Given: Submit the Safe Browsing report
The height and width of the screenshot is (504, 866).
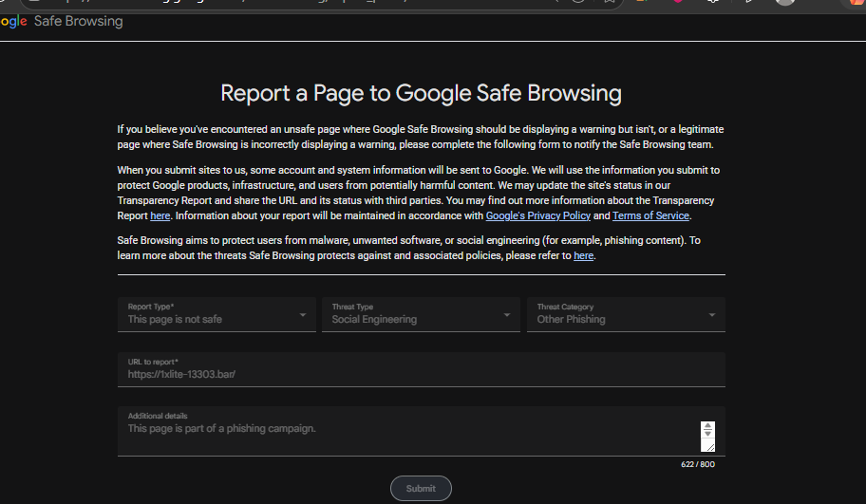Looking at the screenshot, I should click(421, 489).
